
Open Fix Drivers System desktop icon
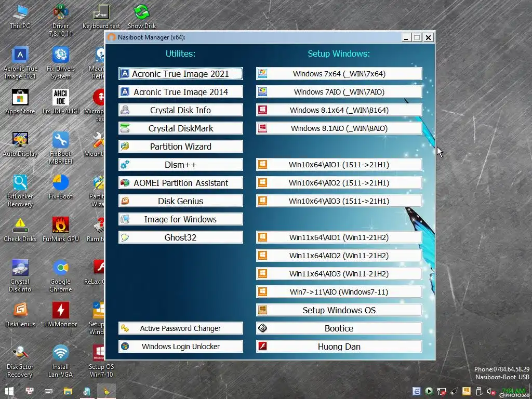pyautogui.click(x=60, y=63)
